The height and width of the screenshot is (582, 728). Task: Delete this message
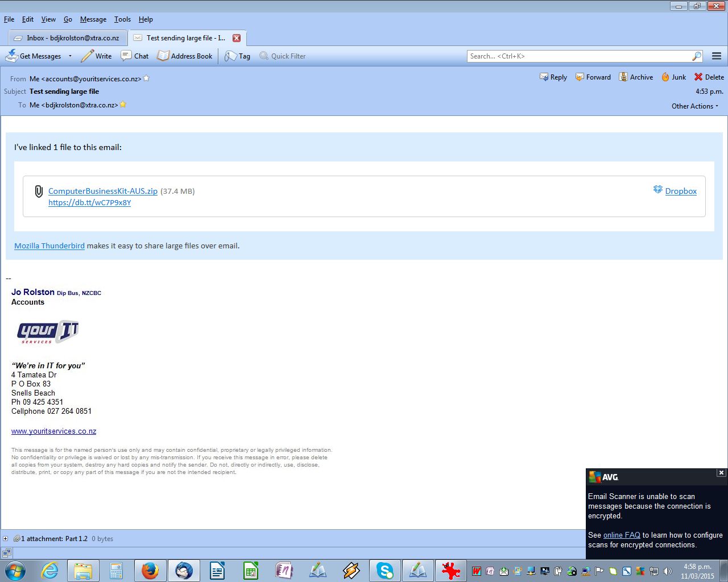[709, 77]
